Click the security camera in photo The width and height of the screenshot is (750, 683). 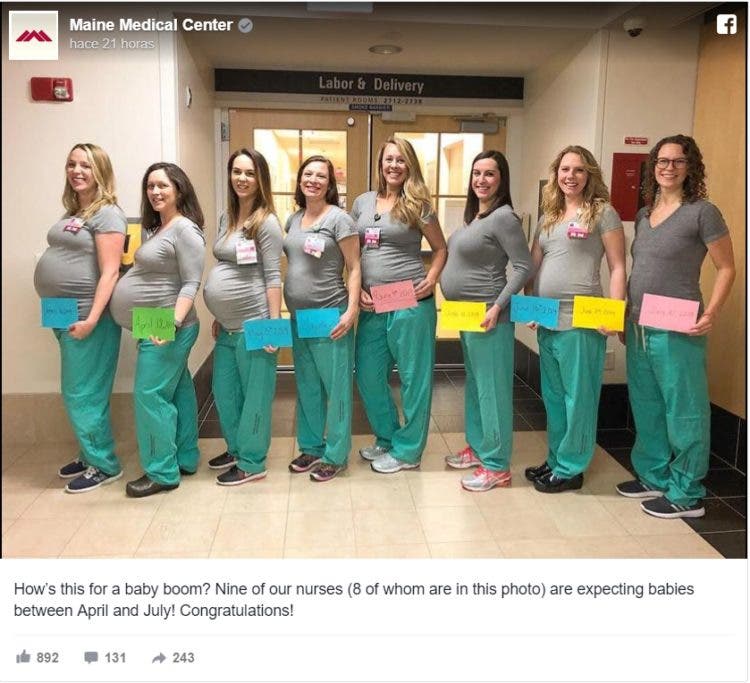(634, 27)
